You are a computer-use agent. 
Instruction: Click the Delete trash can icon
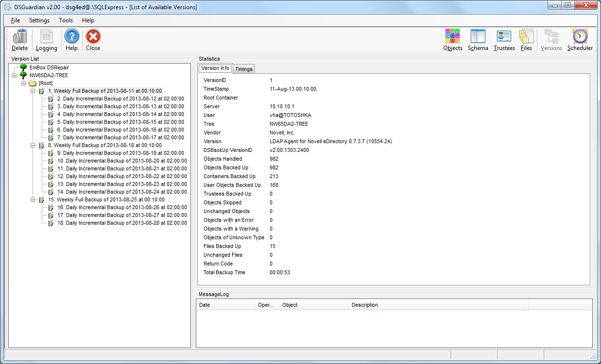pos(20,36)
